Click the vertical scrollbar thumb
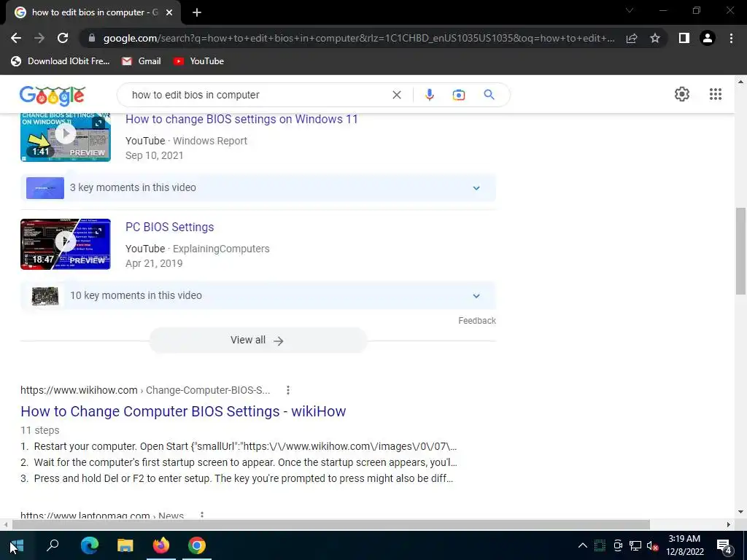The height and width of the screenshot is (560, 747). [x=740, y=251]
